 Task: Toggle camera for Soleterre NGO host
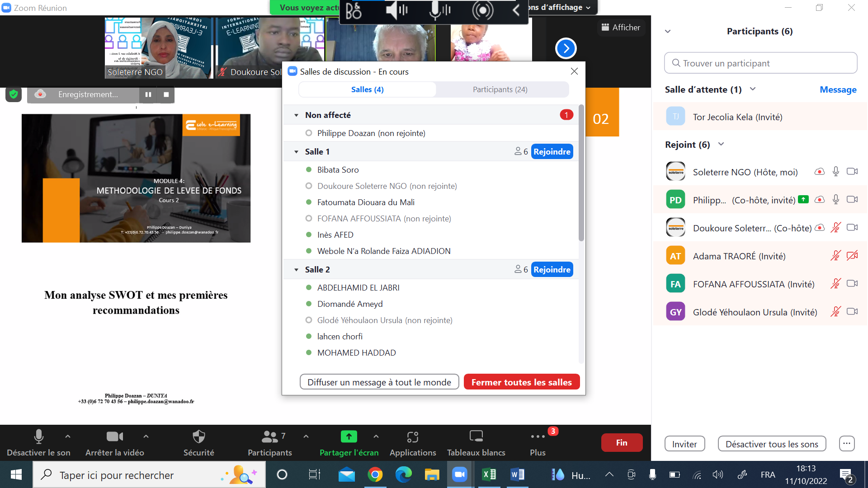[x=852, y=172]
